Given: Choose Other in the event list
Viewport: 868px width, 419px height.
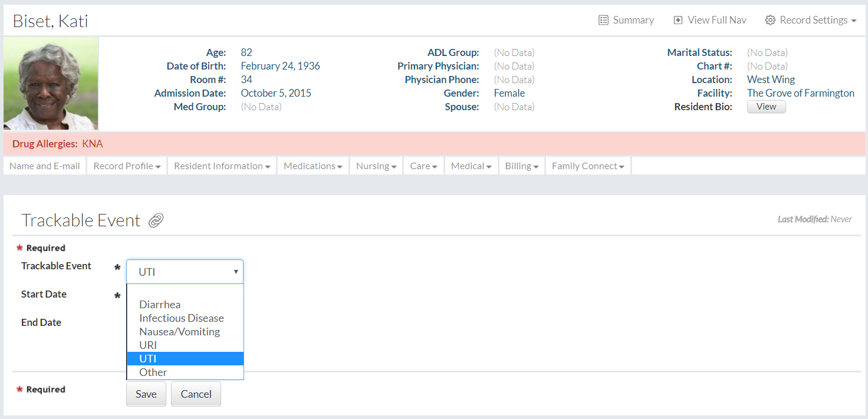Looking at the screenshot, I should pos(153,372).
